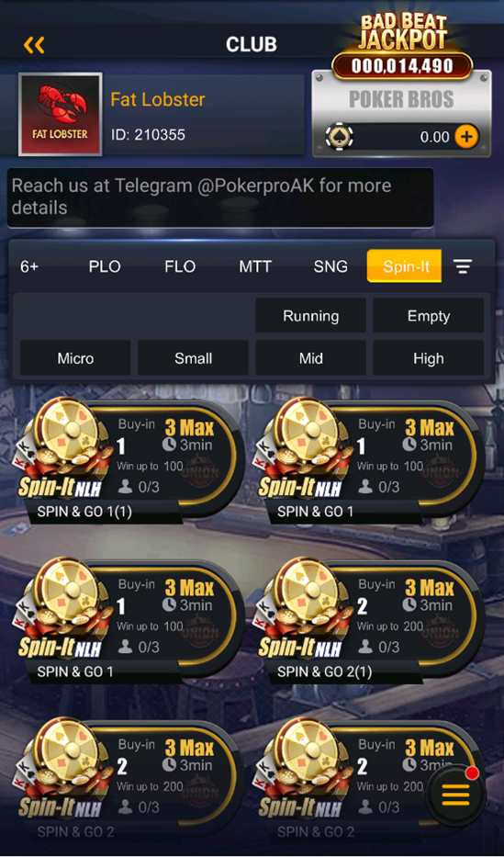
Task: Tap the poker chip balance icon
Action: pyautogui.click(x=339, y=137)
